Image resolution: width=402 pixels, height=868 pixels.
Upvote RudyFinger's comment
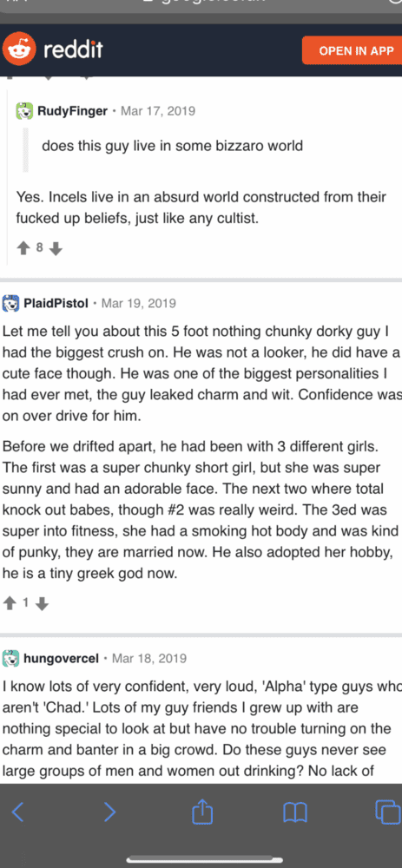(x=23, y=249)
